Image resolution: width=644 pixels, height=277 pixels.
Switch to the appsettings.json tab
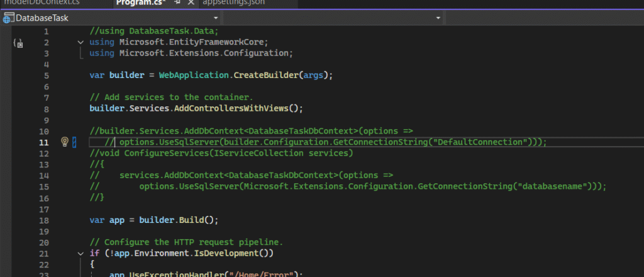coord(234,3)
